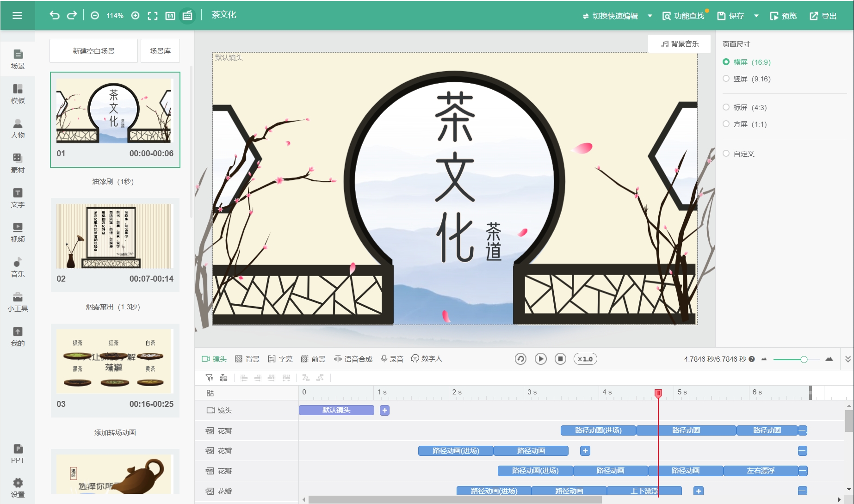Zoom in timeline with large mountain icon
854x504 pixels.
[x=829, y=359]
